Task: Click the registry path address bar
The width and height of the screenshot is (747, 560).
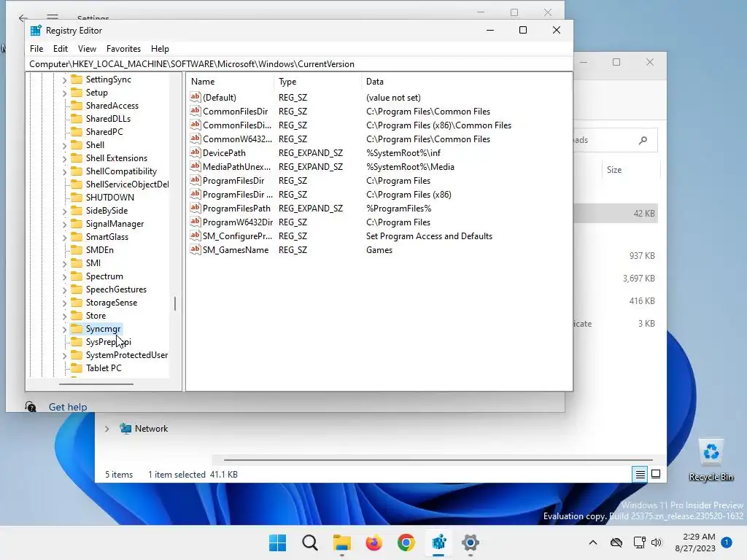Action: 299,64
